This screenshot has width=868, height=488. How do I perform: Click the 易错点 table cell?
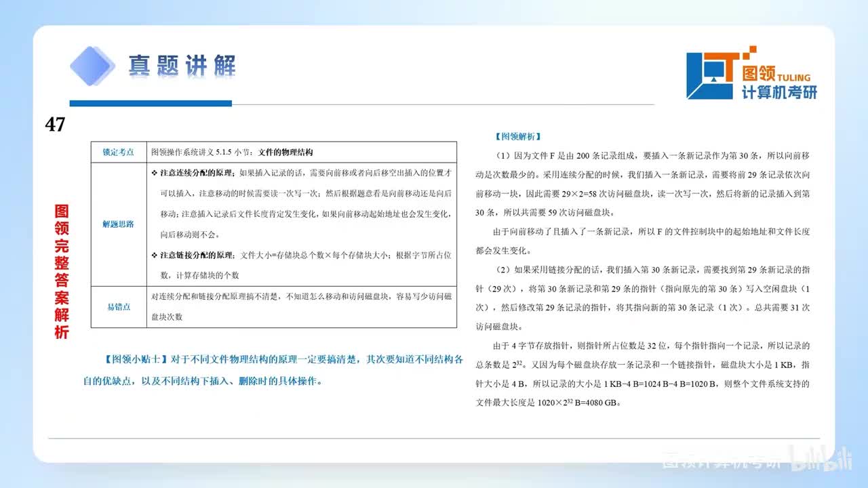(119, 307)
